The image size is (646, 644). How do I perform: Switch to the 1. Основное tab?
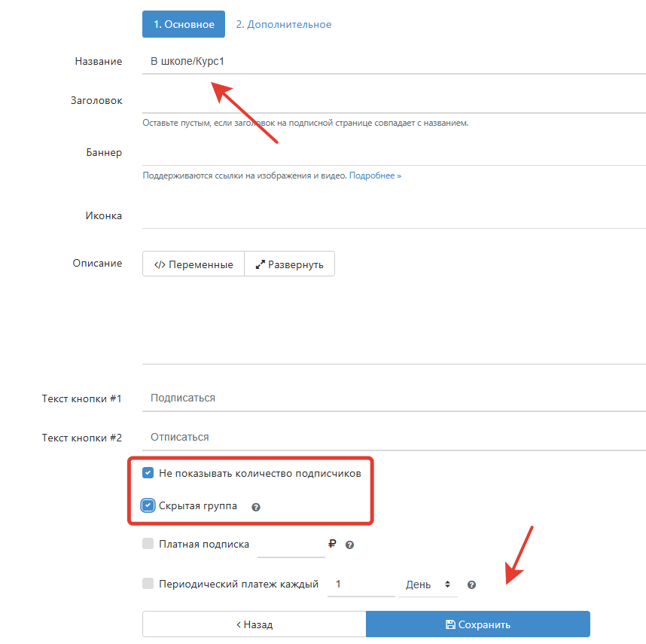click(184, 24)
